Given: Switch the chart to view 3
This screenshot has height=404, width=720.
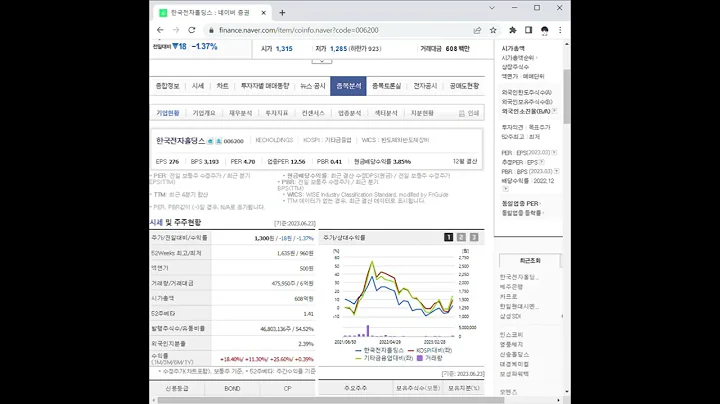Looking at the screenshot, I should 474,237.
